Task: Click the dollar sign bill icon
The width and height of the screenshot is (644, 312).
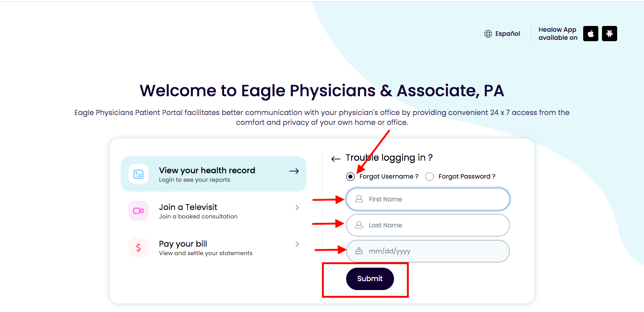Action: (139, 248)
